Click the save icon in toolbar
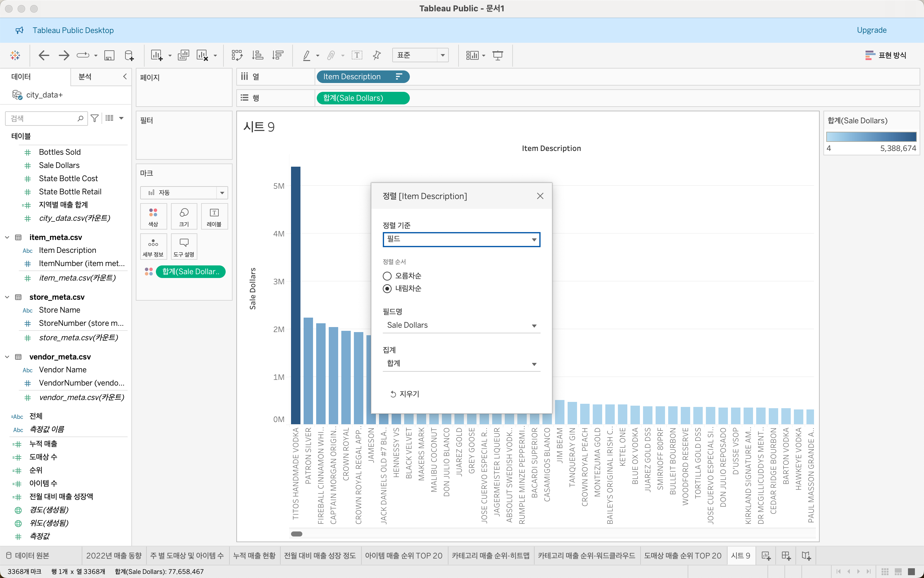Screen dimensions: 924x578 tap(109, 55)
